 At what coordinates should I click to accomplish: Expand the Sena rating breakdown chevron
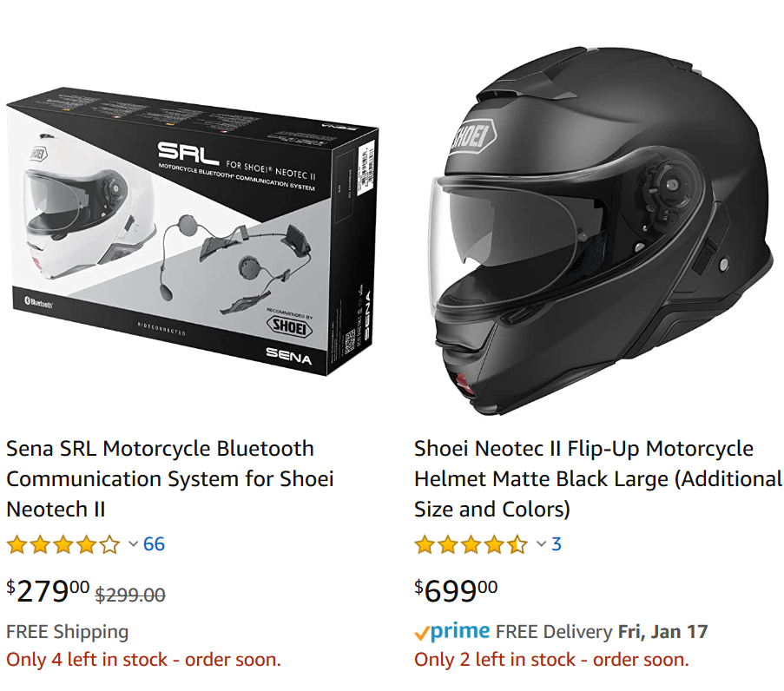pos(133,544)
